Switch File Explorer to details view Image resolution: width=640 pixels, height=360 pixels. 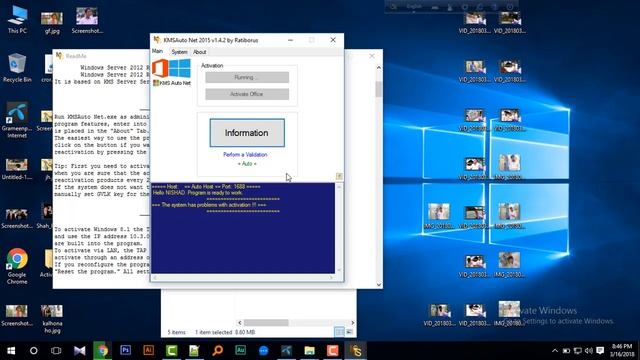pos(339,332)
